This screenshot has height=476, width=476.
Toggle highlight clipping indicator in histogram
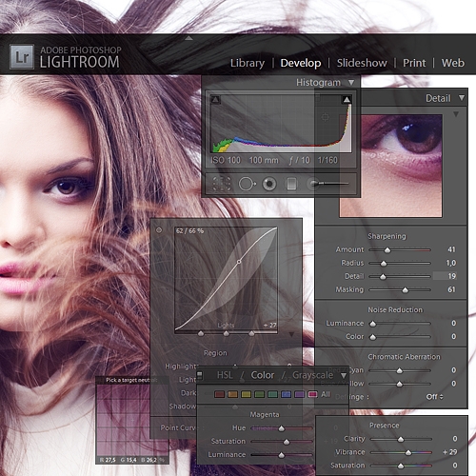pos(347,100)
